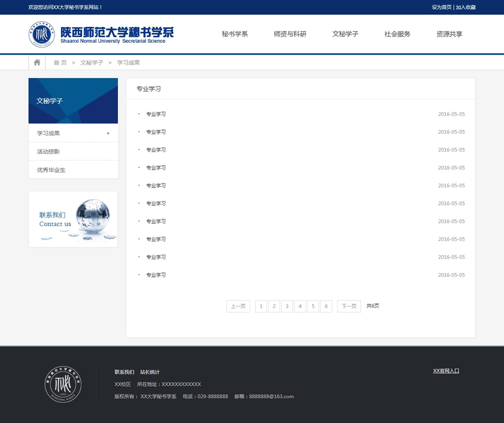Expand the 学习成果 sidebar plus icon
Screen dimensions: 504x423
[108, 133]
